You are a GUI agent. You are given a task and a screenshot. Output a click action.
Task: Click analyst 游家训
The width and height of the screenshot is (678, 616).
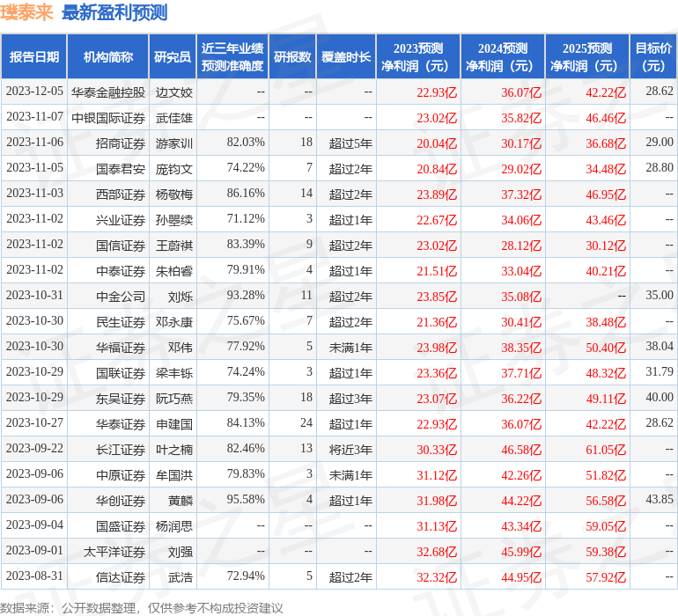[x=174, y=143]
